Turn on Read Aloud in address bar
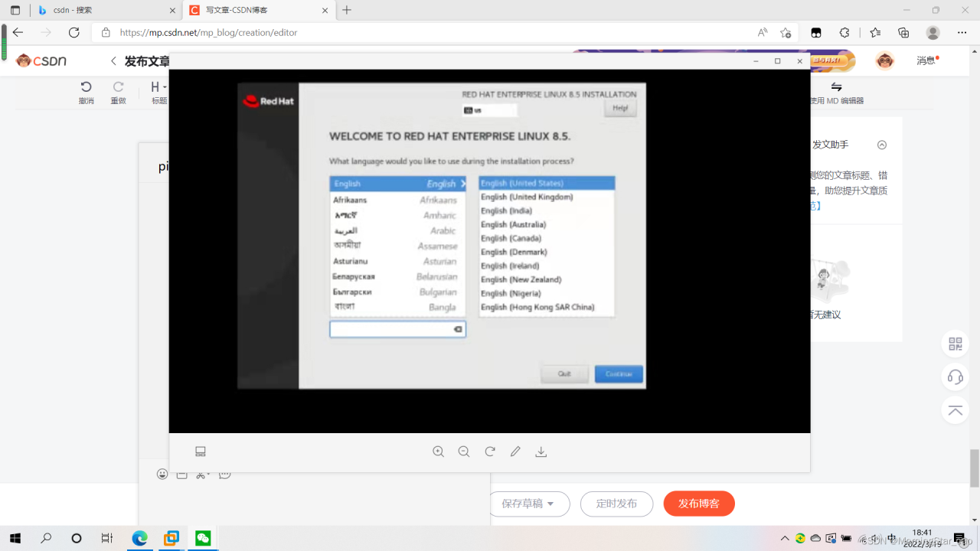The height and width of the screenshot is (551, 980). (x=763, y=32)
